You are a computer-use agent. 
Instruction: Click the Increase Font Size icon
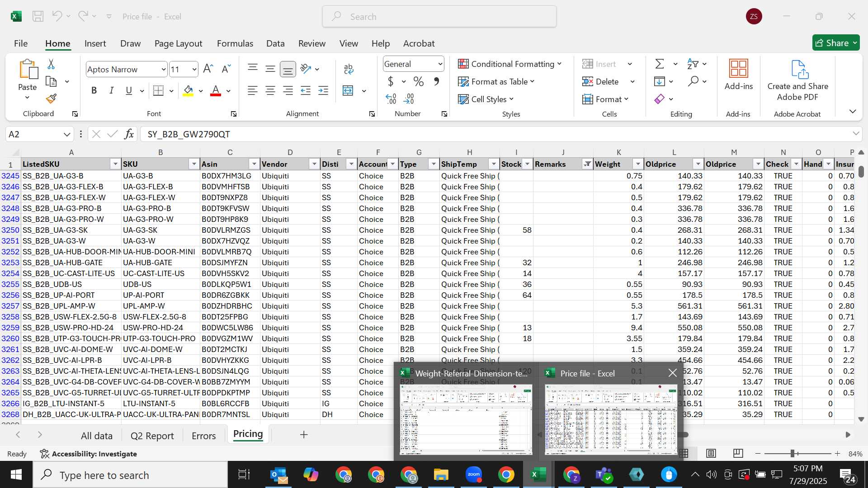(208, 69)
